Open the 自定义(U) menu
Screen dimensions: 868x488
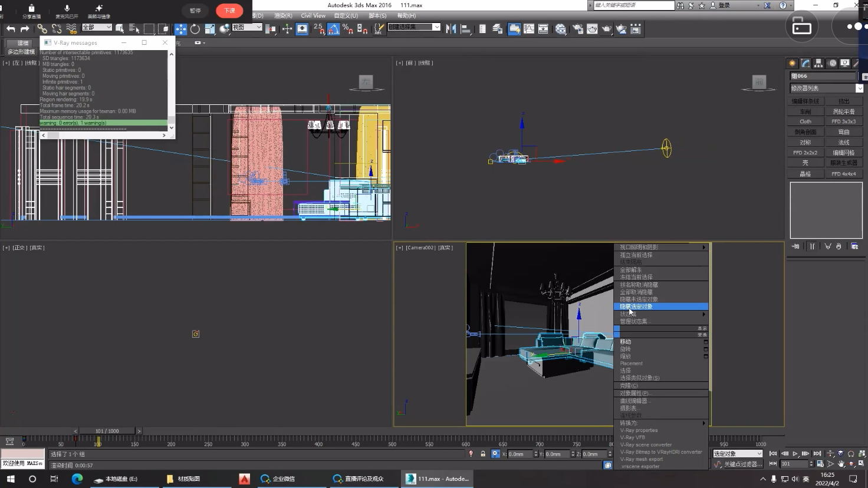pos(346,15)
